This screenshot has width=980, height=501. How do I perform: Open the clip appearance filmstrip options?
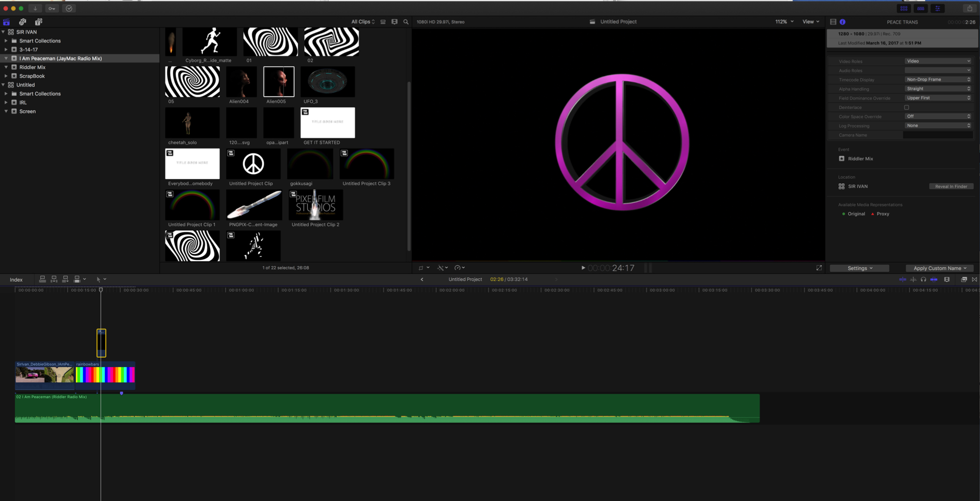click(947, 279)
